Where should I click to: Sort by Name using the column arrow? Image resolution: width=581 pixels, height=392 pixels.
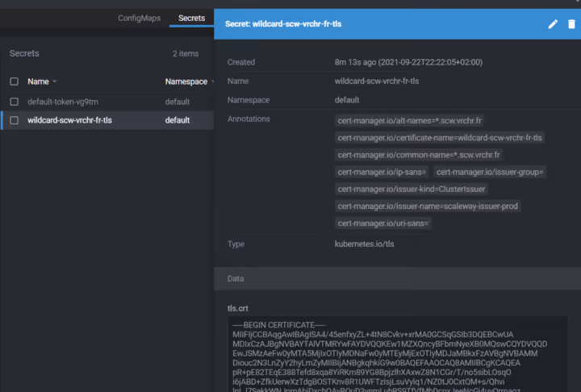[x=55, y=81]
